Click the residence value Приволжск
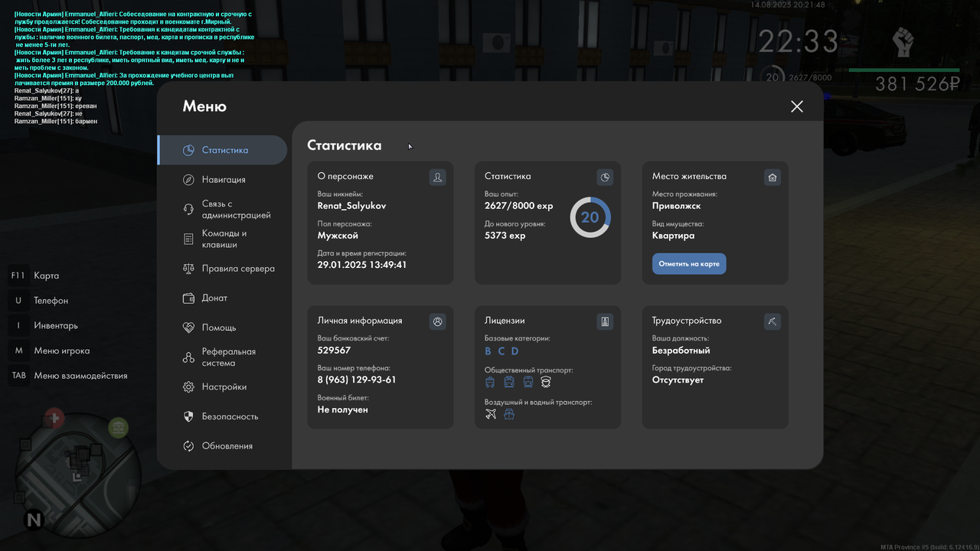This screenshot has height=551, width=980. pyautogui.click(x=677, y=206)
